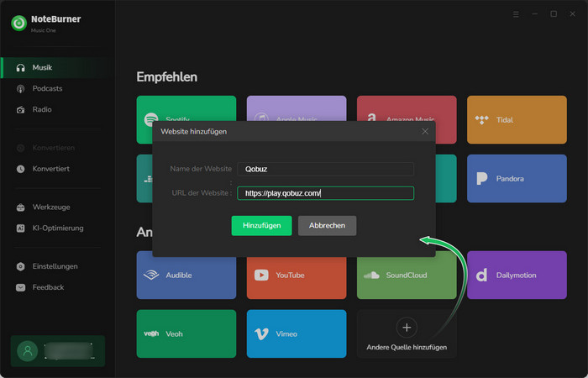Select the Tidal tile

517,119
